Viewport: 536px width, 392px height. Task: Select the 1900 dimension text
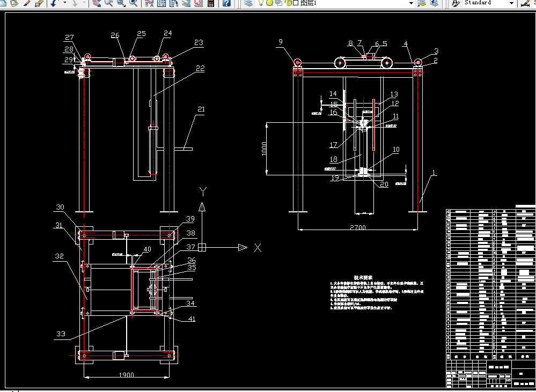click(127, 375)
